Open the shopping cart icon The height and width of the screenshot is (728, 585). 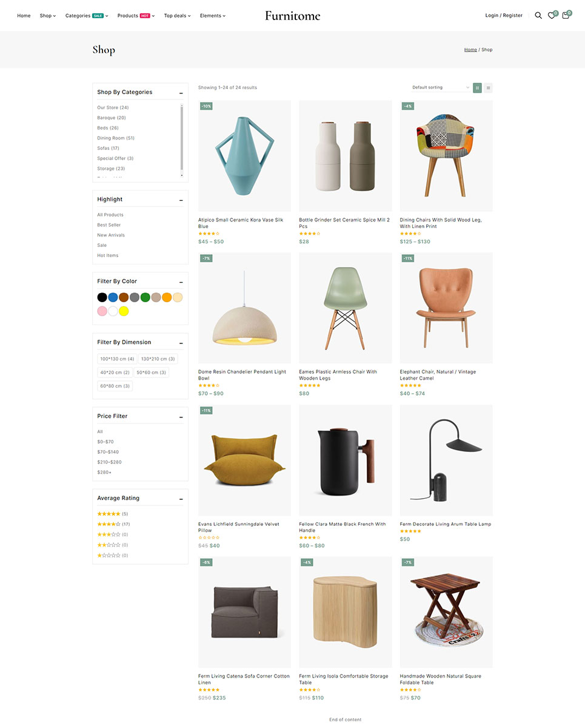click(566, 16)
